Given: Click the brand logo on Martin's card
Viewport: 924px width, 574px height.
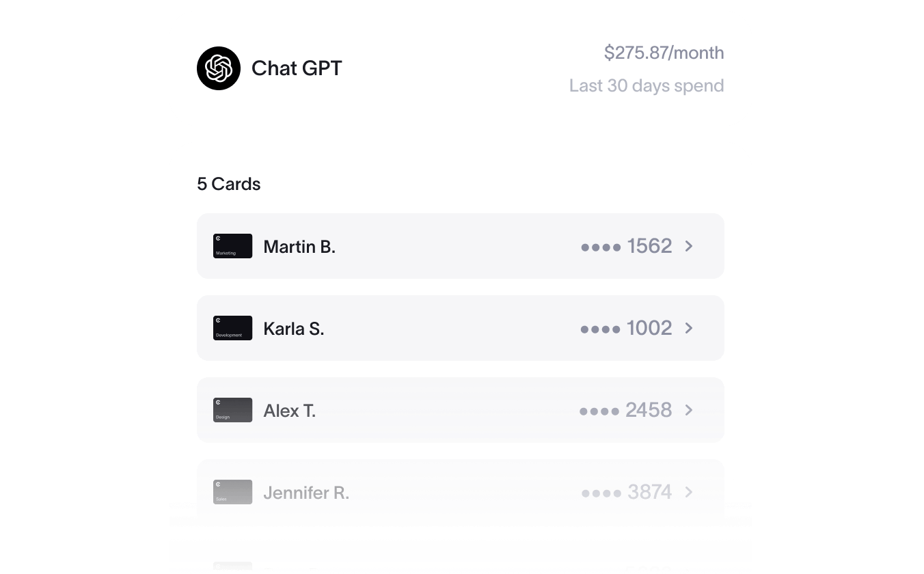Looking at the screenshot, I should pos(218,238).
